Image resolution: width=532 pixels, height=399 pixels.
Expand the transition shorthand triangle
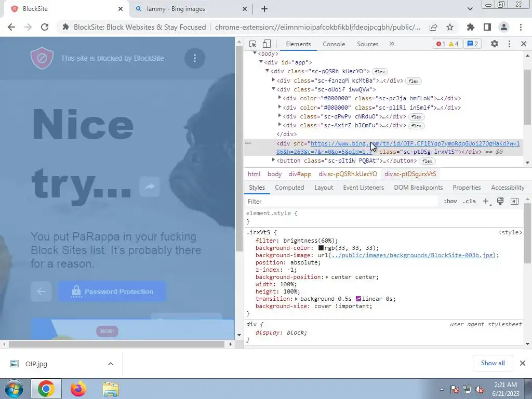point(296,299)
